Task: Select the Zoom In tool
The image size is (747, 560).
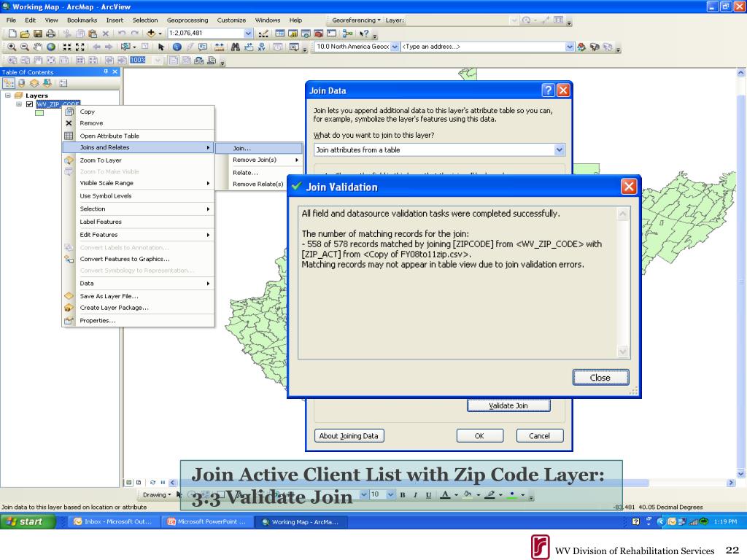Action: click(x=12, y=47)
